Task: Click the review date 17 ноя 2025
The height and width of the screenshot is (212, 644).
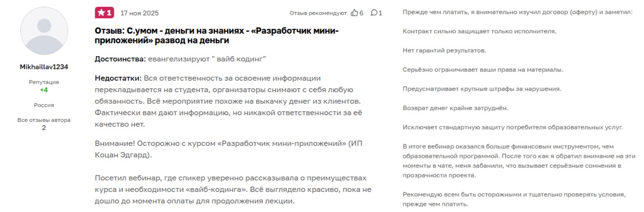Action: [139, 13]
